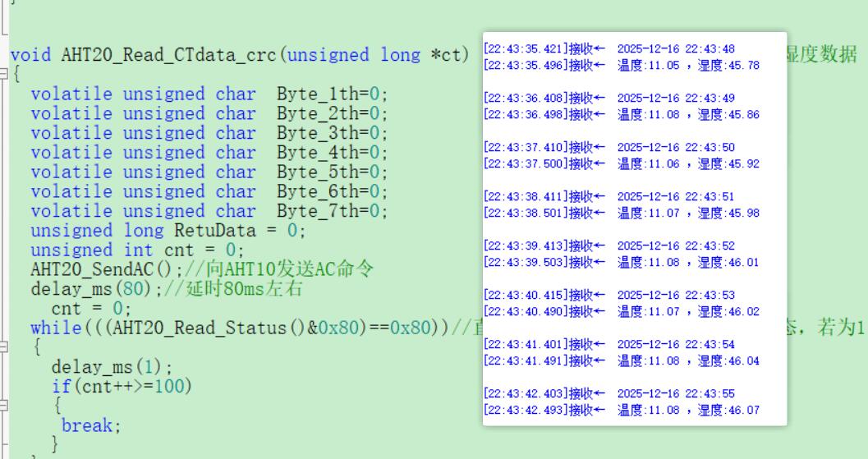Click log line timestamped 22:43:35.421

(609, 48)
